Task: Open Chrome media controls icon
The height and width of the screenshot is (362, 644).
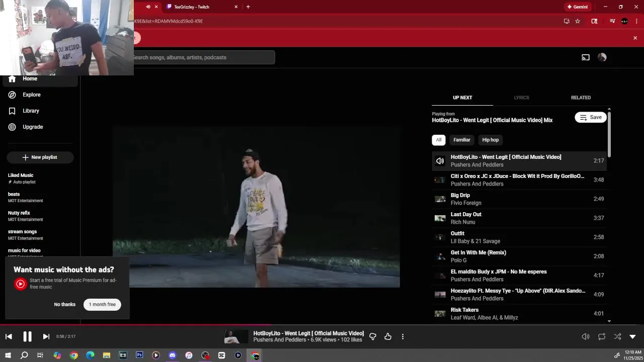Action: tap(612, 21)
